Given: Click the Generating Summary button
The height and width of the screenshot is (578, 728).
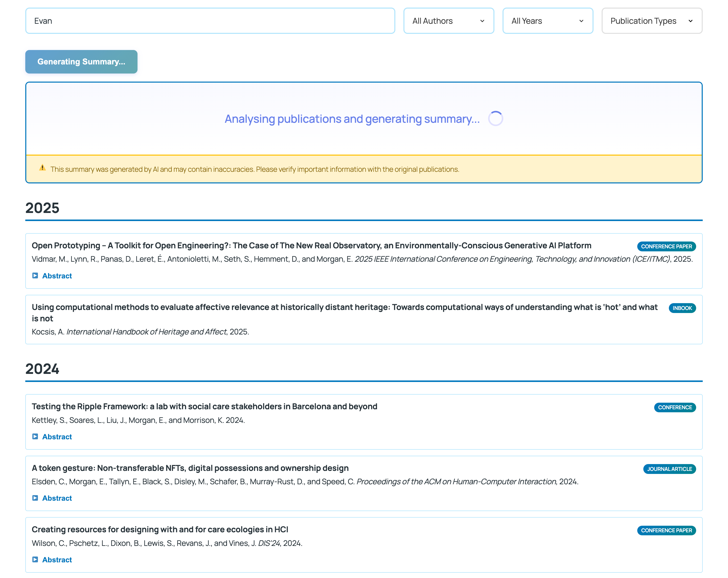Looking at the screenshot, I should coord(81,62).
